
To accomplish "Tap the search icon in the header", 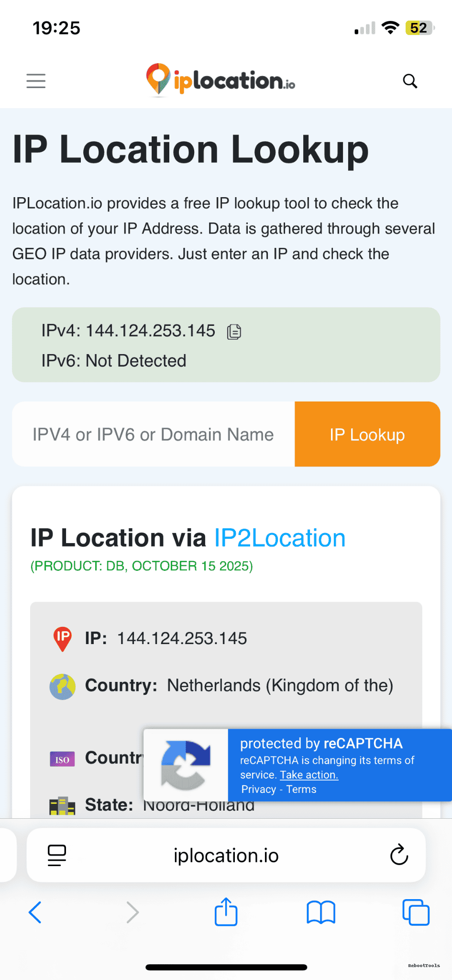I will [x=410, y=81].
